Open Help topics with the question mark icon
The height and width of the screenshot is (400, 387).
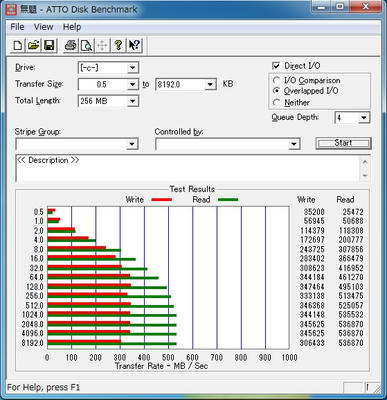click(x=118, y=45)
